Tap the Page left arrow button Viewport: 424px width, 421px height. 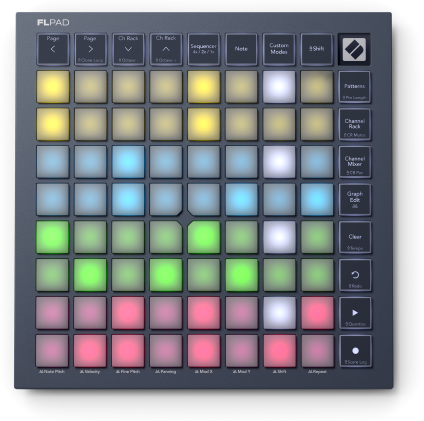pyautogui.click(x=53, y=49)
